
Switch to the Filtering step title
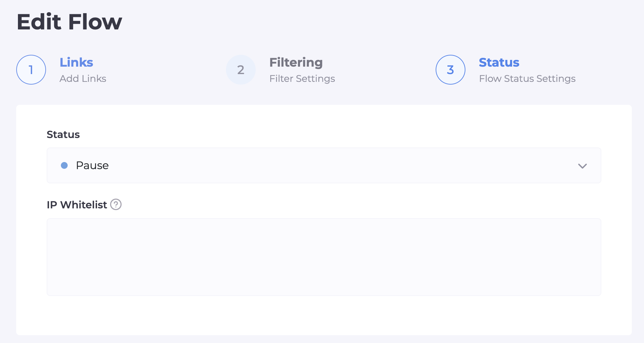pyautogui.click(x=296, y=63)
